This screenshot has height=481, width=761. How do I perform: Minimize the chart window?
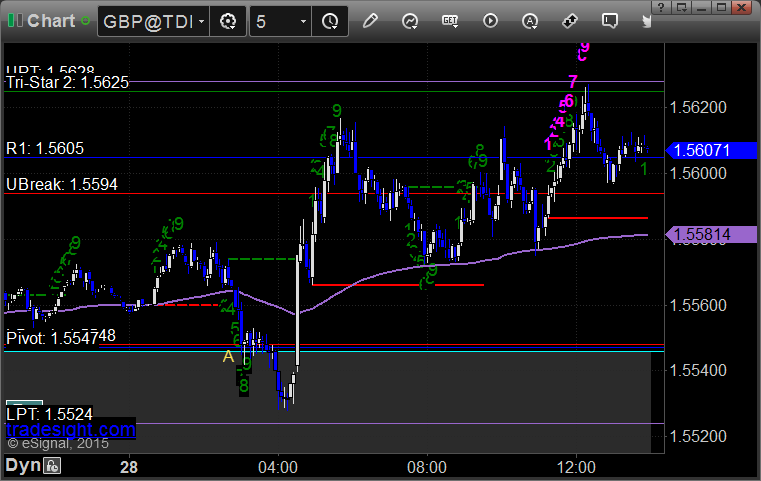click(x=701, y=7)
